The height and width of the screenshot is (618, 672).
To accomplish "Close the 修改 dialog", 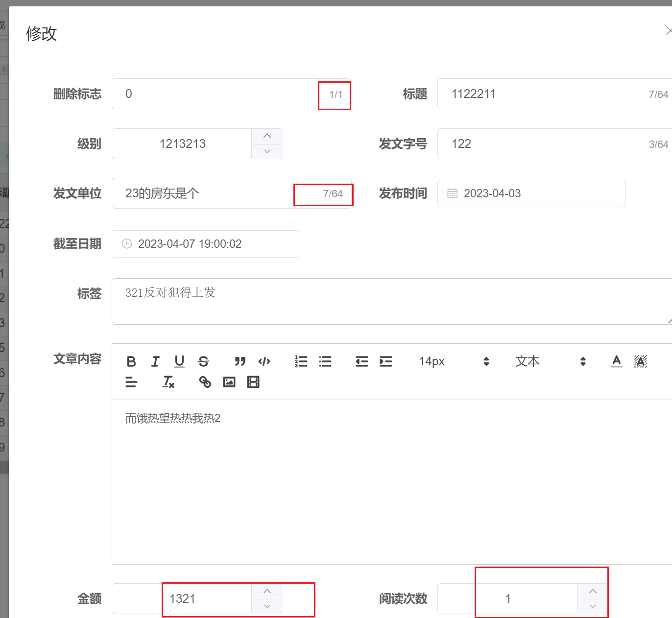I will pyautogui.click(x=669, y=31).
